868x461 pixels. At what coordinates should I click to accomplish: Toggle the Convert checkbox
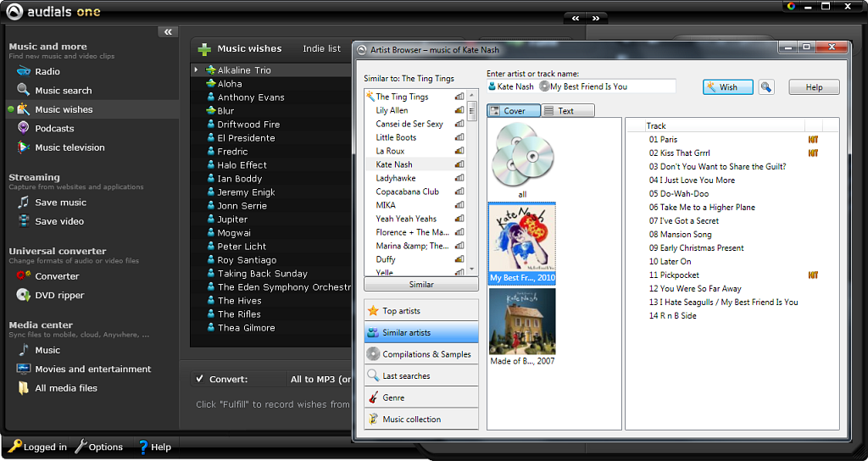pos(200,379)
